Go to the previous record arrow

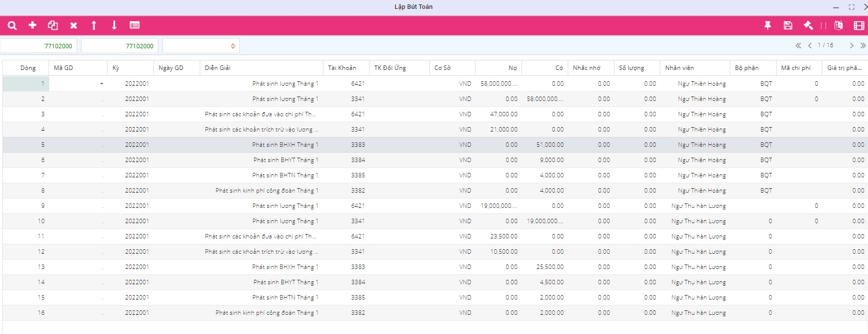[x=810, y=45]
